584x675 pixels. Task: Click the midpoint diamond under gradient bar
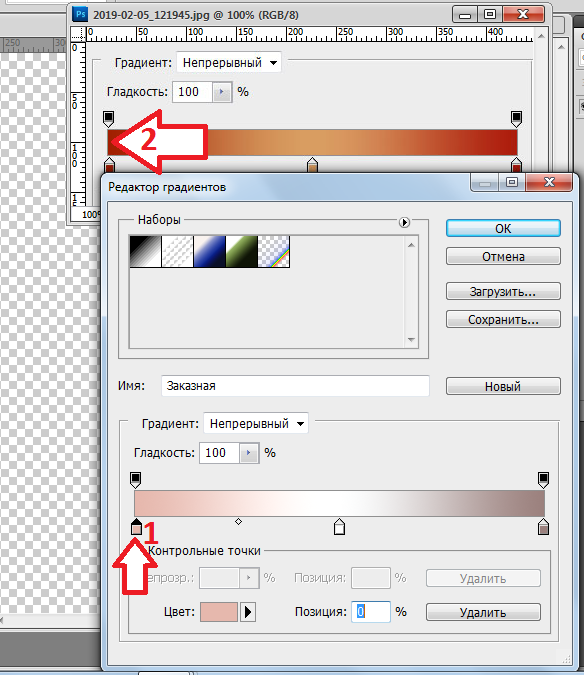click(x=238, y=522)
